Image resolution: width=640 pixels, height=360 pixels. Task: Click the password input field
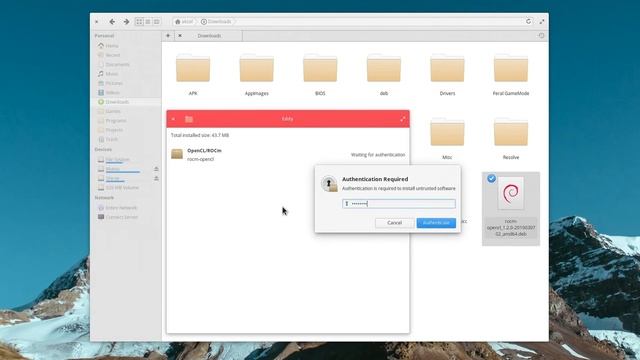click(x=399, y=204)
